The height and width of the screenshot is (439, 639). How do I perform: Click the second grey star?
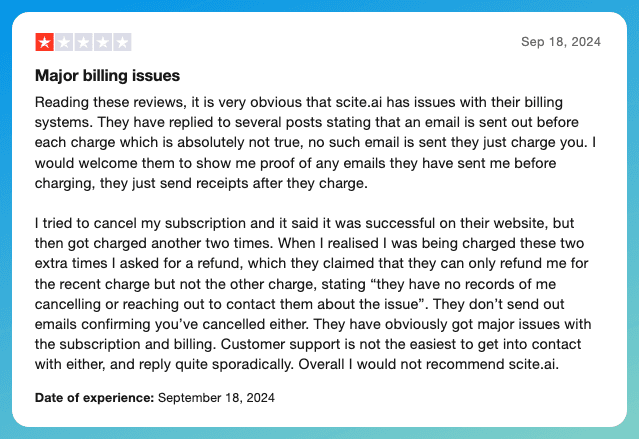coord(64,42)
